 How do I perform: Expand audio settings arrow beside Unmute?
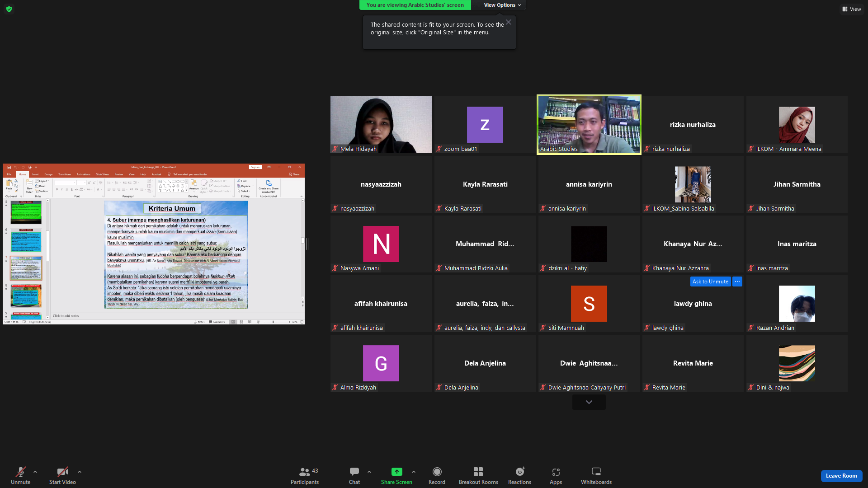35,472
